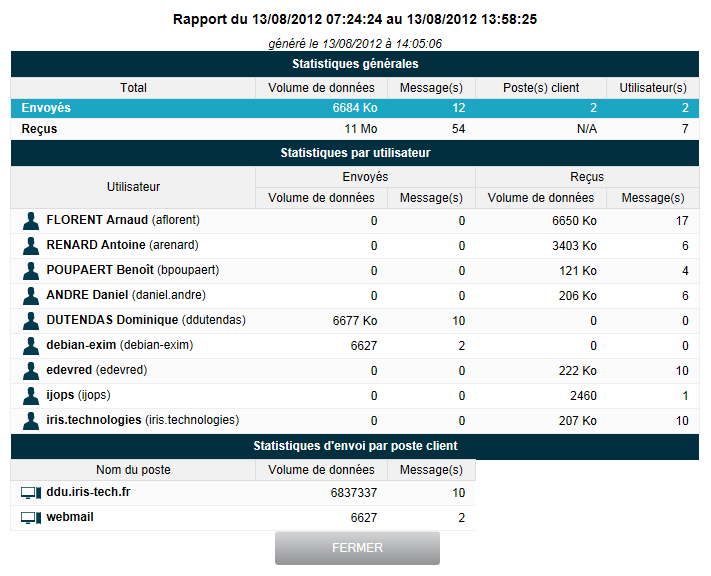Click 3403 Ko received by RENARD Antoine
The image size is (711, 576).
[x=574, y=246]
